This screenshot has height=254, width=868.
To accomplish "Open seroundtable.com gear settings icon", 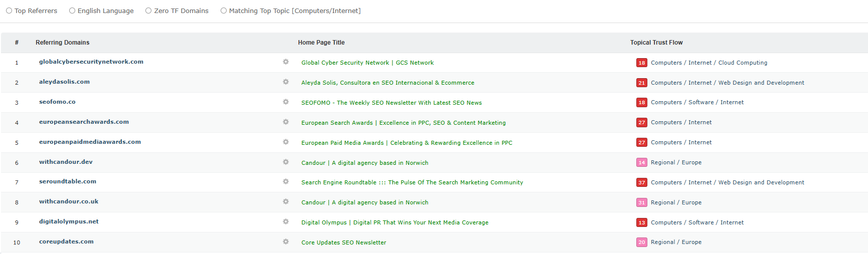I will point(286,182).
